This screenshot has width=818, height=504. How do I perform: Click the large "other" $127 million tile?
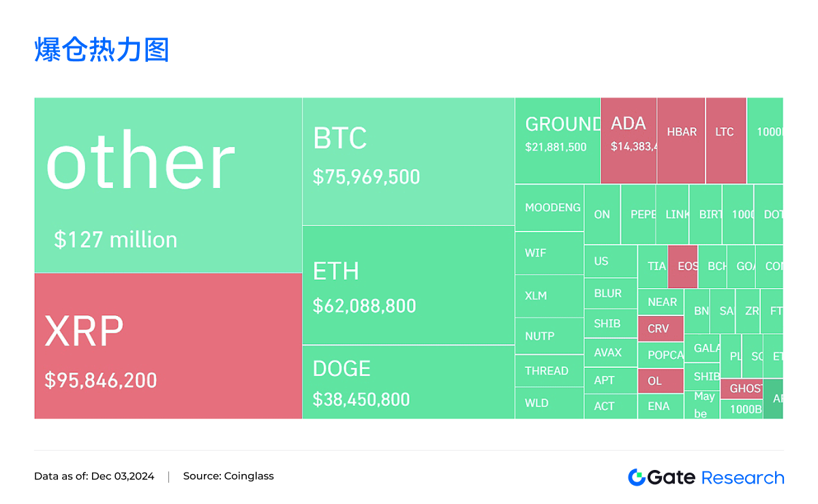[x=168, y=185]
